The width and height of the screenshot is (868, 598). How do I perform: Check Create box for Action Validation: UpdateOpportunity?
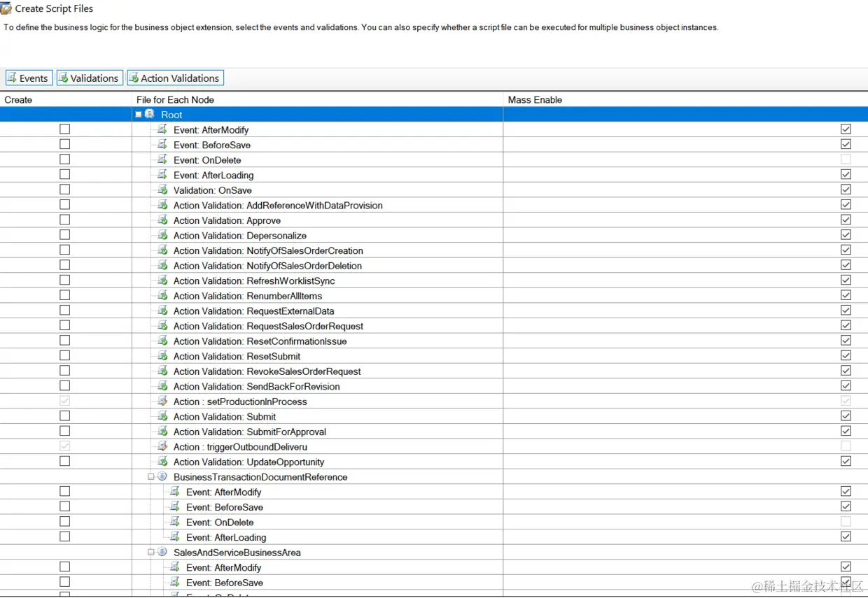(65, 462)
